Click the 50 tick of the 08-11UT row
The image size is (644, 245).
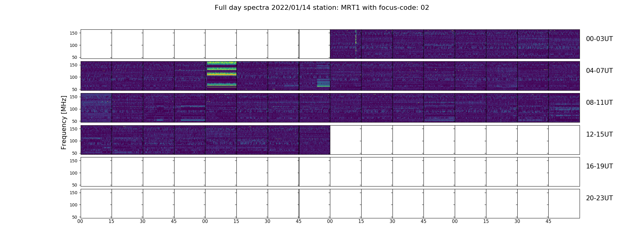pyautogui.click(x=75, y=121)
